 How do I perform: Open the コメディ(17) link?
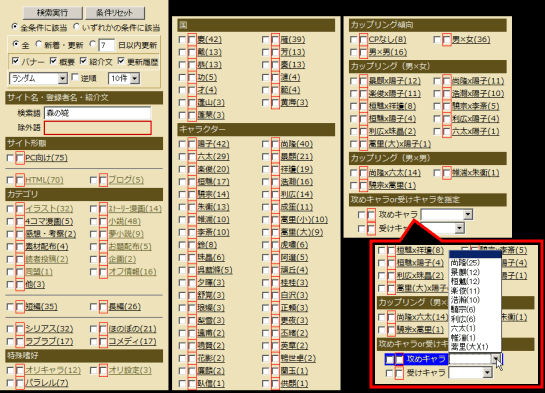[132, 341]
